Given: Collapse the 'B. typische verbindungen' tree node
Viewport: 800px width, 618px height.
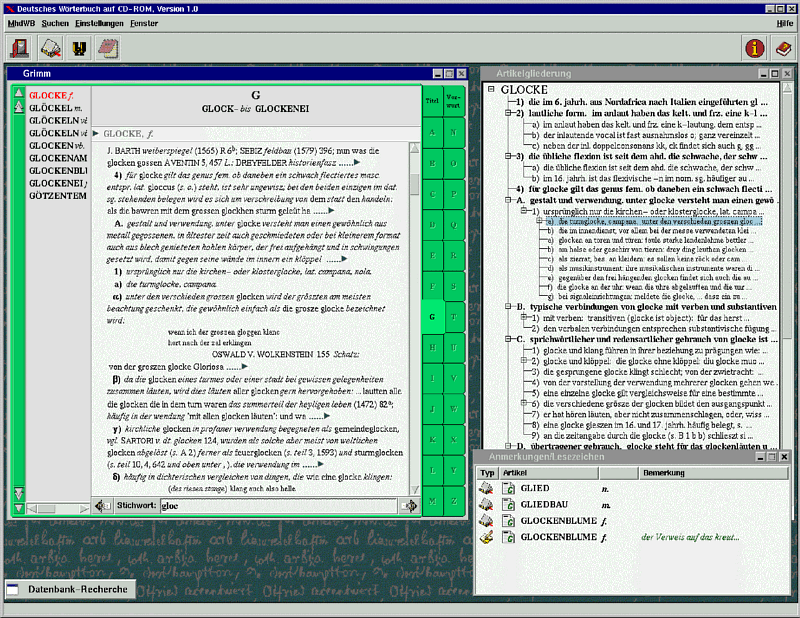Looking at the screenshot, I should pos(508,307).
